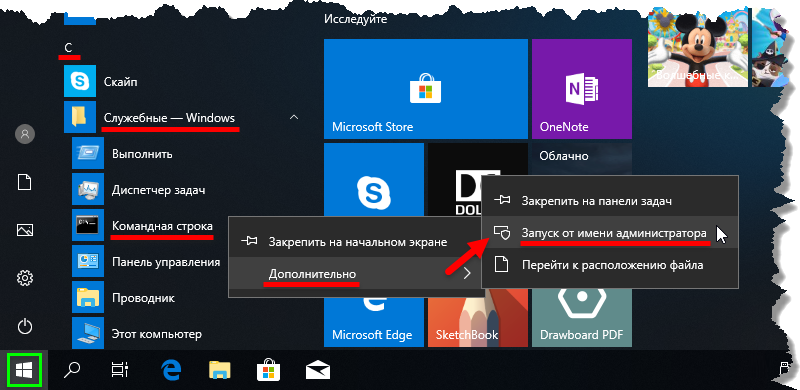Click the Исследуйте group heading
800x390 pixels.
(x=356, y=19)
